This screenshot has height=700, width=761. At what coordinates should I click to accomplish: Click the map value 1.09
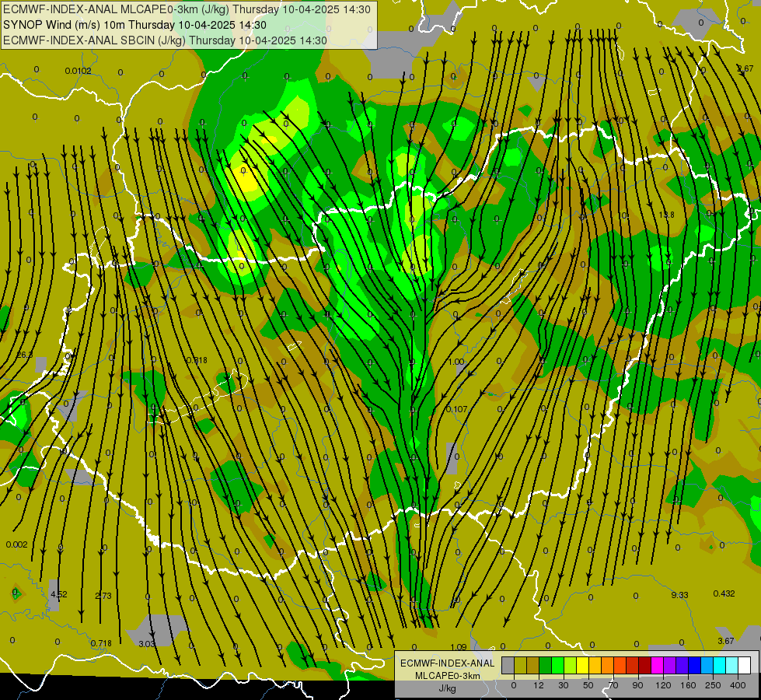coord(459,647)
